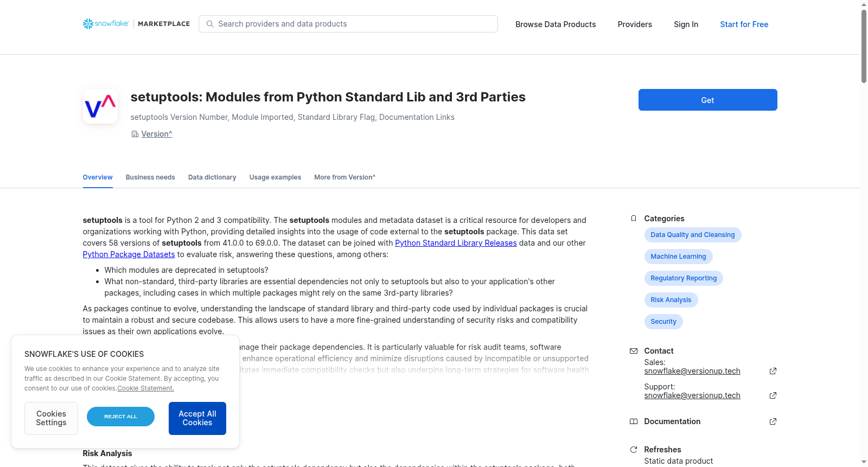Click the scrollbar up arrow
This screenshot has height=467, width=868.
864,4
